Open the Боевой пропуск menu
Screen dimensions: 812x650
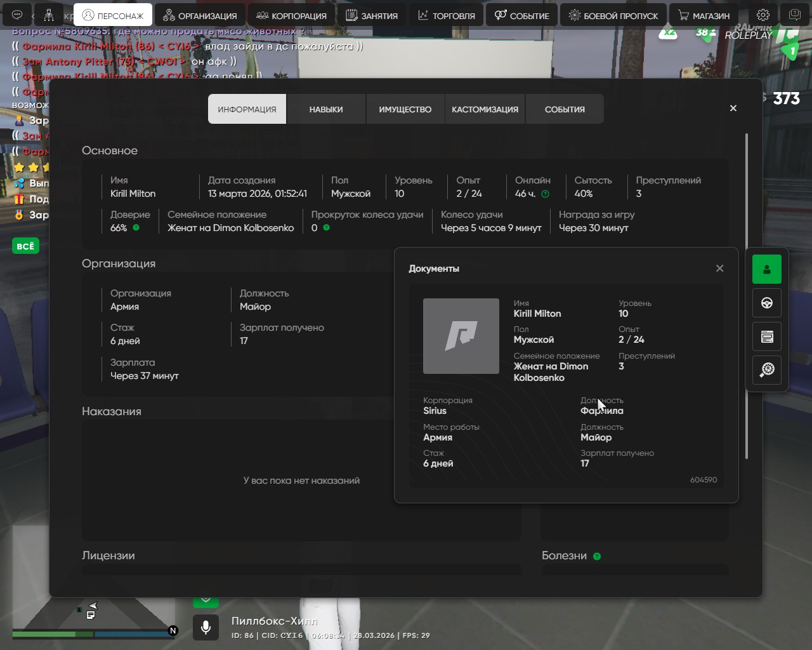(613, 15)
